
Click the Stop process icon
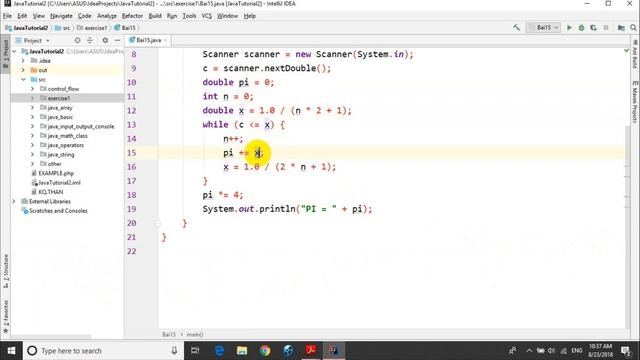coord(606,28)
